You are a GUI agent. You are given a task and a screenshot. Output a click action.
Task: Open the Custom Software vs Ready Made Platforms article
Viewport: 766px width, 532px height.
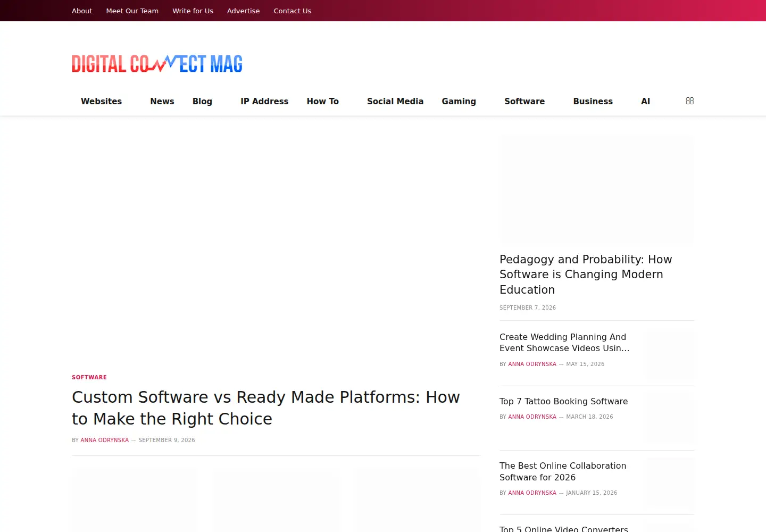point(266,408)
